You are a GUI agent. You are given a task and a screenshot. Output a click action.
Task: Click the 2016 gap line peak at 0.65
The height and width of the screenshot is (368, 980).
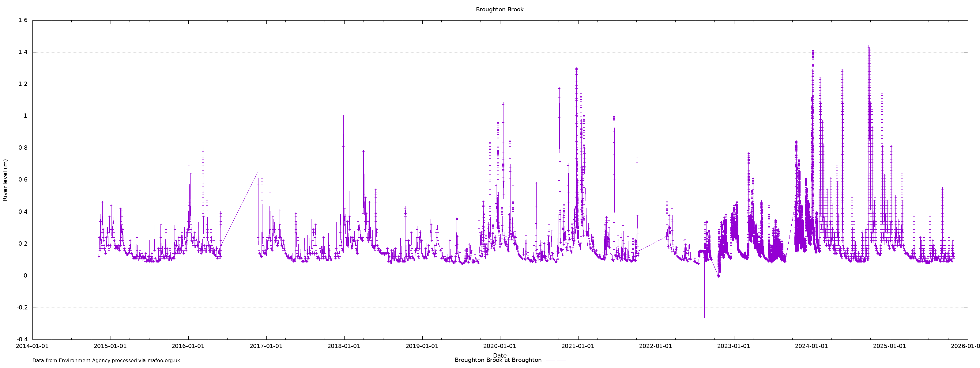(258, 172)
